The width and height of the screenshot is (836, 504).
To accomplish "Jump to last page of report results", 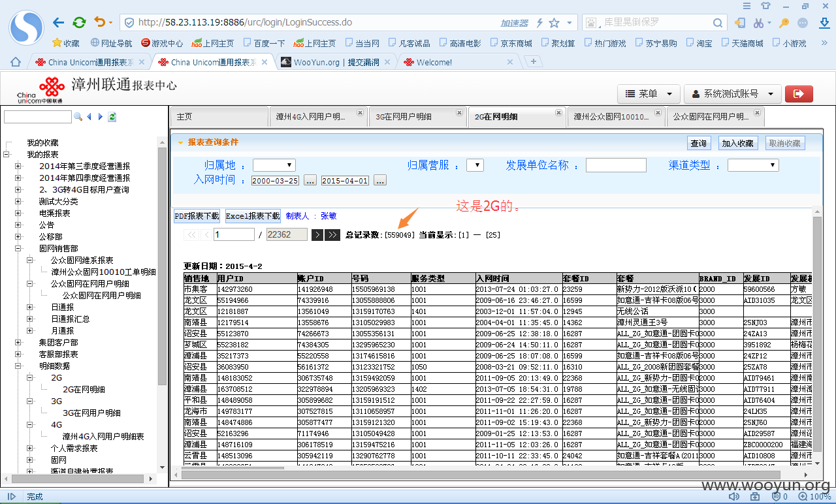I will point(332,234).
